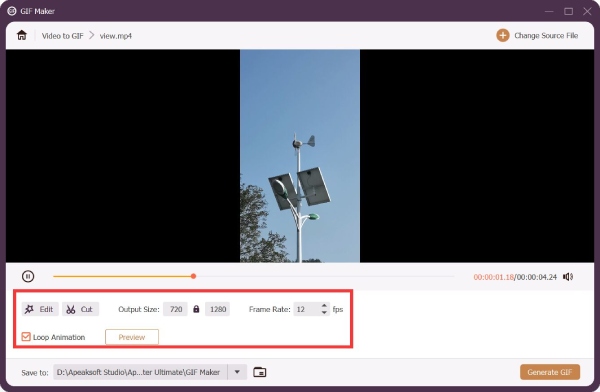This screenshot has width=600, height=392.
Task: Open the Edit tool
Action: [x=40, y=309]
